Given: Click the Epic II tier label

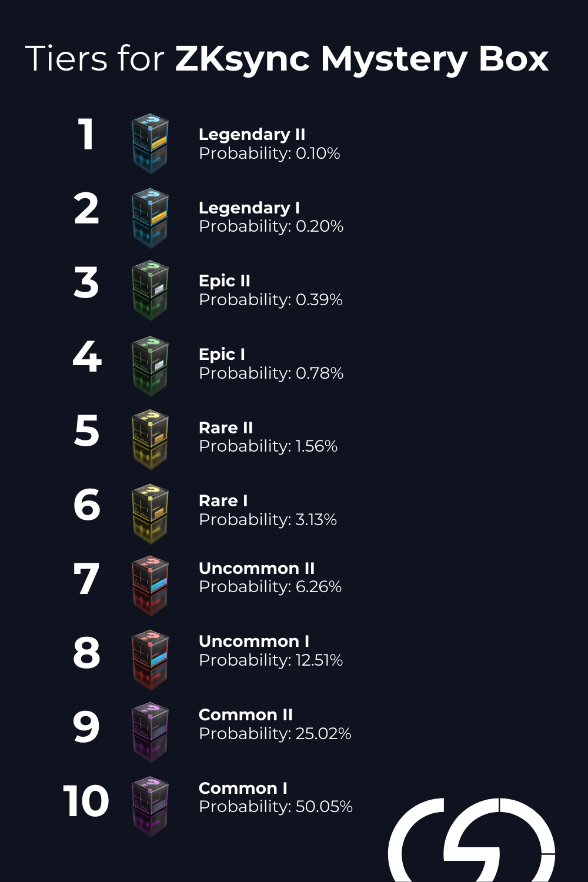Looking at the screenshot, I should [x=225, y=280].
